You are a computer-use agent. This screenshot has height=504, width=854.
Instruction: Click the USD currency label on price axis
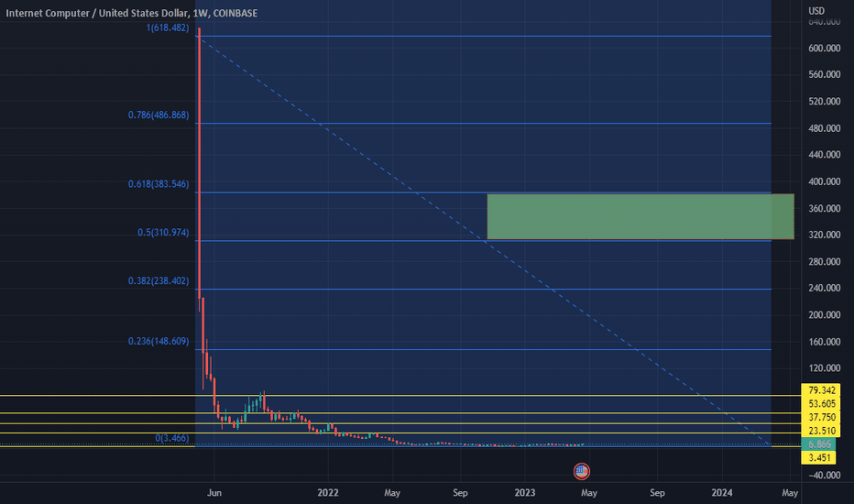click(x=816, y=11)
